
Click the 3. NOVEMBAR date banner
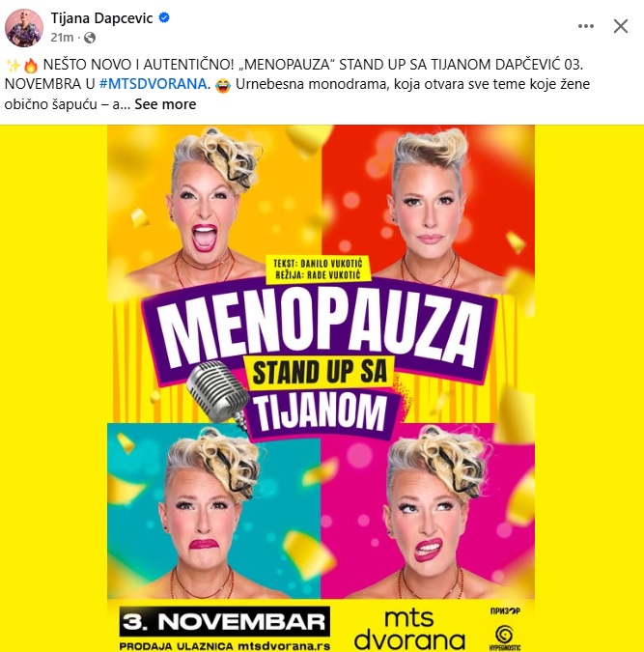click(x=225, y=621)
